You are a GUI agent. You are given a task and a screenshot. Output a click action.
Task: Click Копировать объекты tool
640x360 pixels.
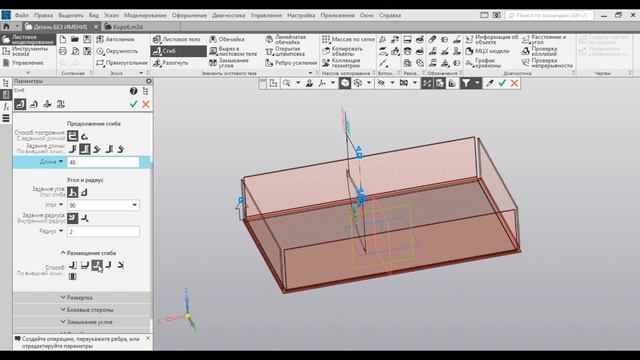pyautogui.click(x=342, y=51)
